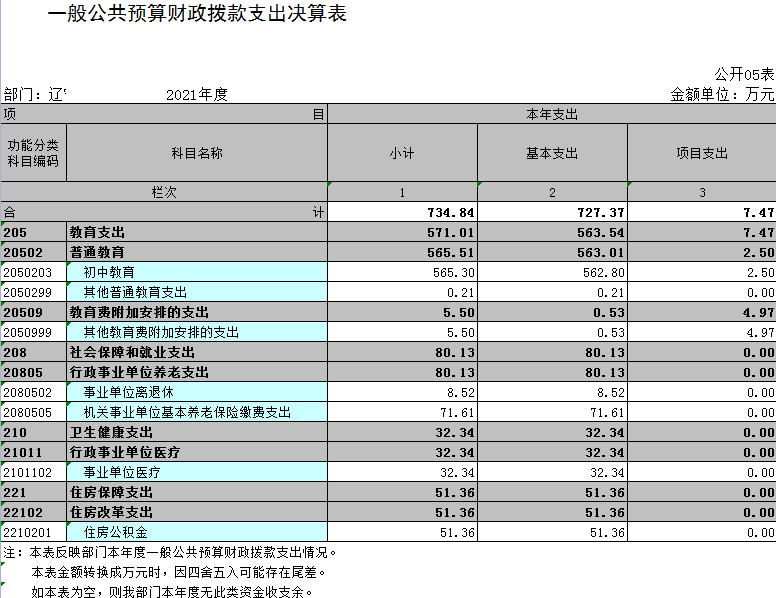Select the 其他教育费附加安排的支出 cell
The height and width of the screenshot is (598, 776).
coord(197,332)
